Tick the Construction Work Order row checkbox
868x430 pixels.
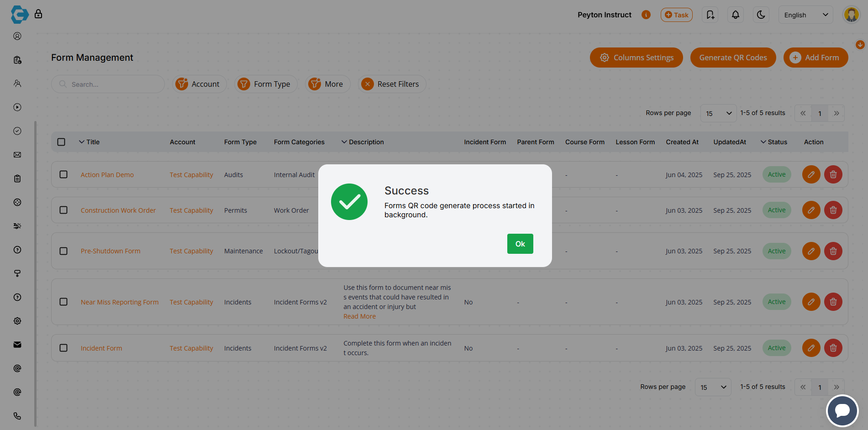pos(63,210)
